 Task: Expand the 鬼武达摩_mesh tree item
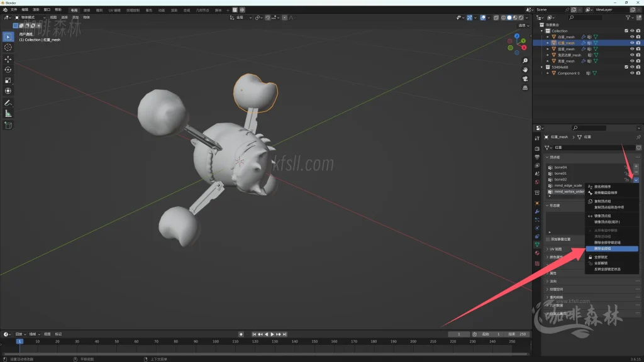(548, 55)
